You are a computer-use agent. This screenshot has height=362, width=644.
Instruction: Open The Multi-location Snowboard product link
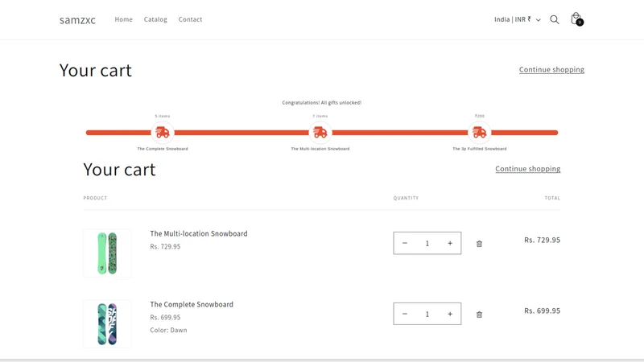pos(199,233)
